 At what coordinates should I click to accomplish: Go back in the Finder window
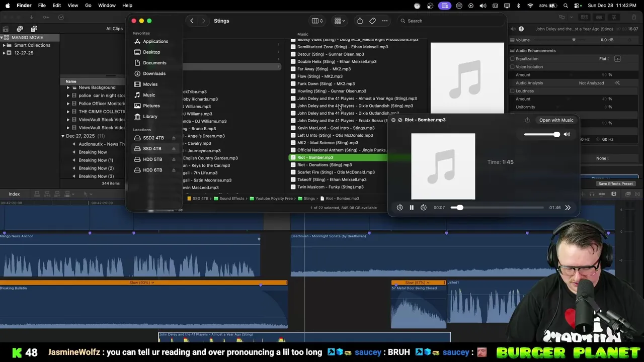tap(192, 21)
